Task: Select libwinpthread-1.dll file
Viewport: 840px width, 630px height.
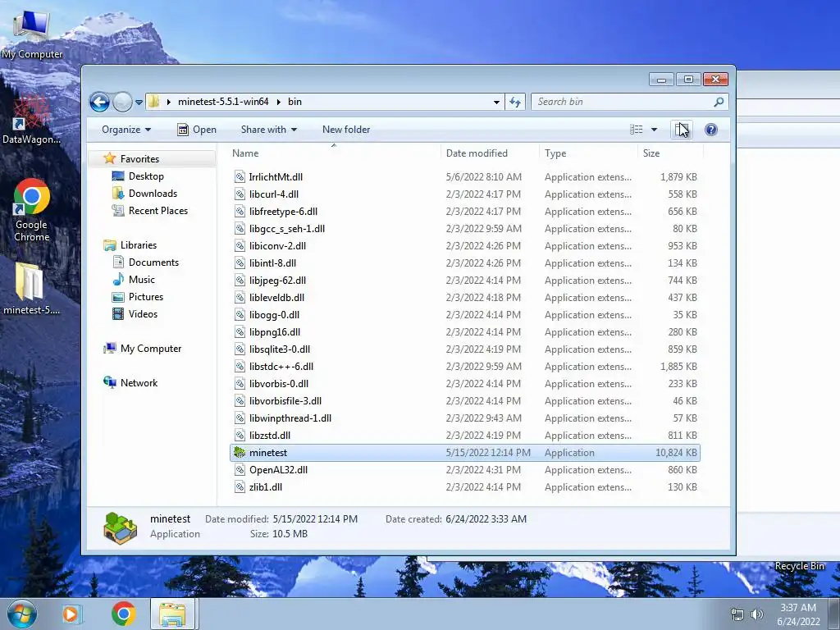Action: click(290, 418)
